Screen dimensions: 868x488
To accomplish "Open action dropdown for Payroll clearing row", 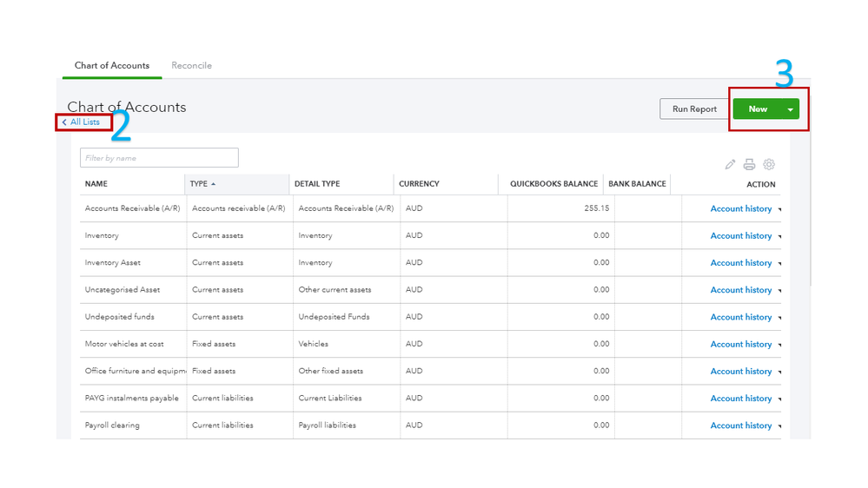I will coord(779,426).
